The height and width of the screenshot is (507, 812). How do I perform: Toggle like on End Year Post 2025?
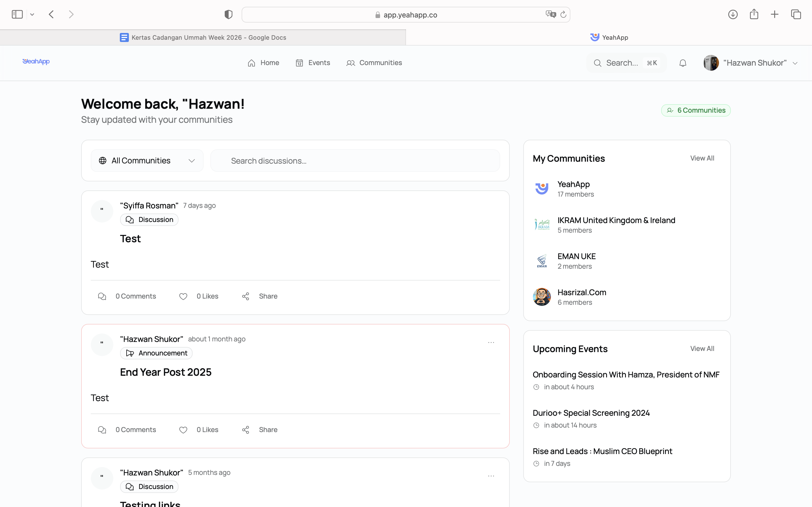coord(183,430)
